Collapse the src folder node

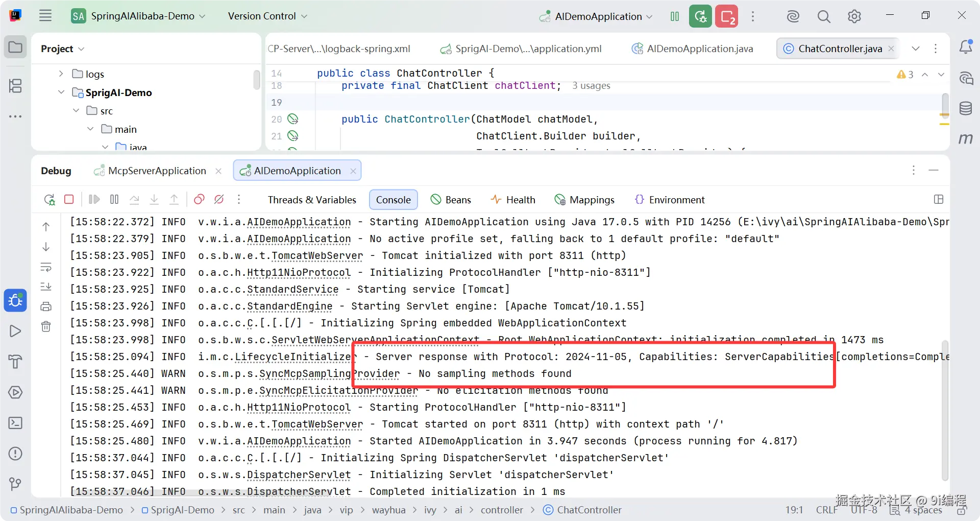click(76, 111)
